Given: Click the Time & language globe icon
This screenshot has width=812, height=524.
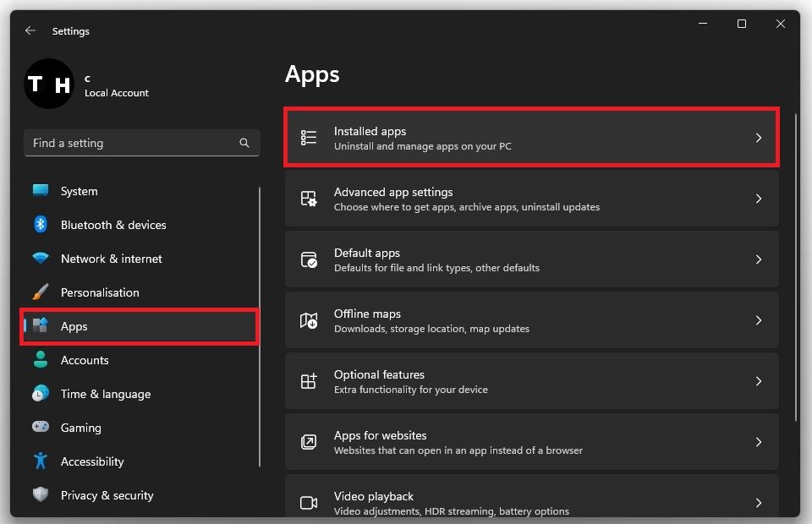Looking at the screenshot, I should click(41, 394).
